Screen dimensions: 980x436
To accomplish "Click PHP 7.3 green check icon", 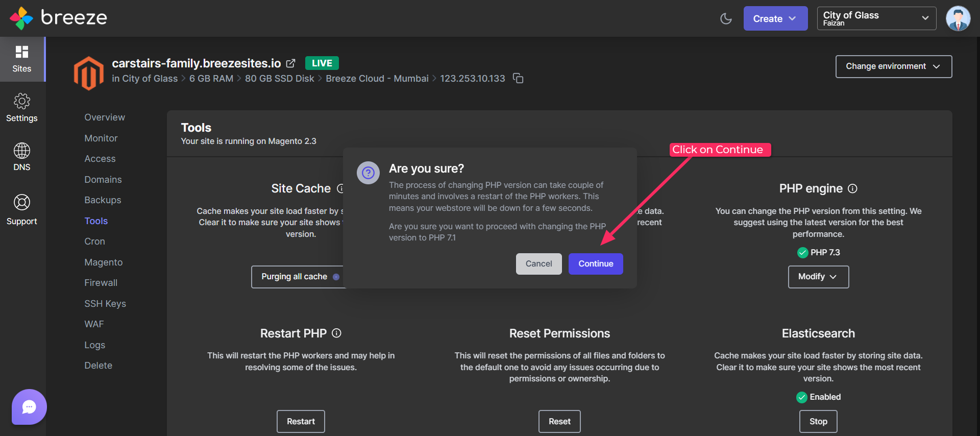I will click(802, 253).
